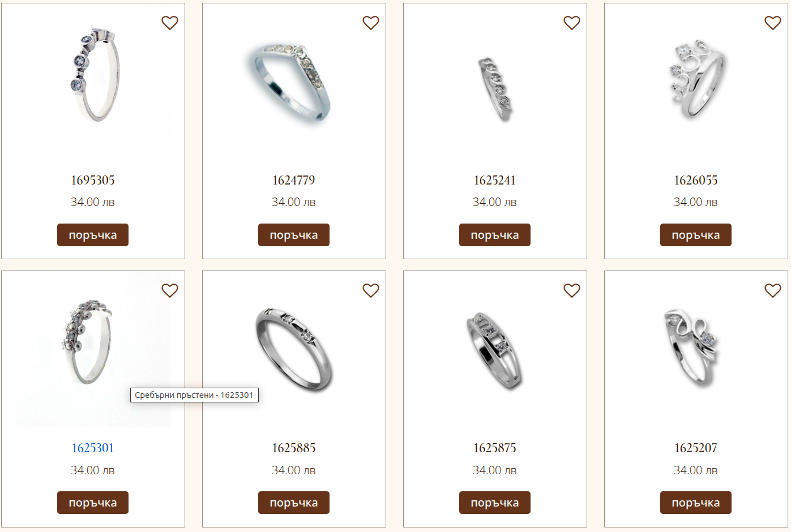The image size is (791, 532).
Task: Order ring 1695305 with поръчка button
Action: coord(93,235)
